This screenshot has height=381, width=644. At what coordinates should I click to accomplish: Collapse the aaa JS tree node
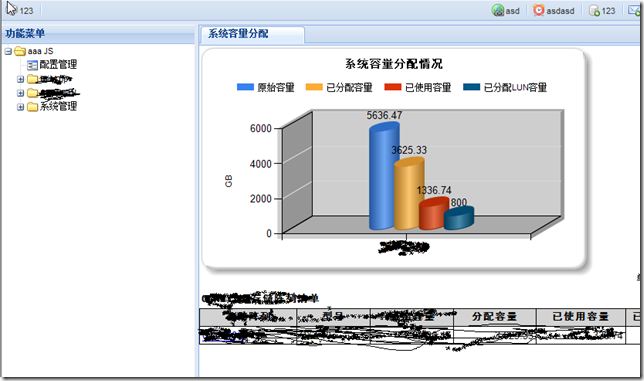coord(8,52)
